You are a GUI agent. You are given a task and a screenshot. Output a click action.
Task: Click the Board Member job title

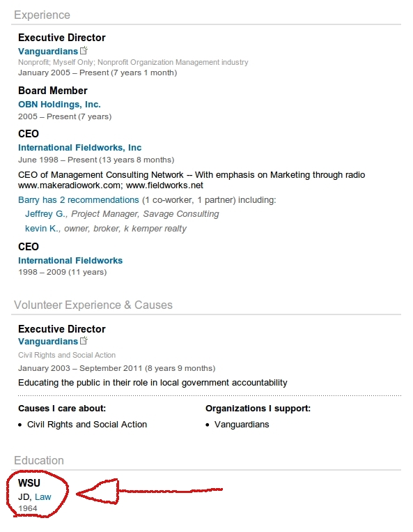pos(53,91)
